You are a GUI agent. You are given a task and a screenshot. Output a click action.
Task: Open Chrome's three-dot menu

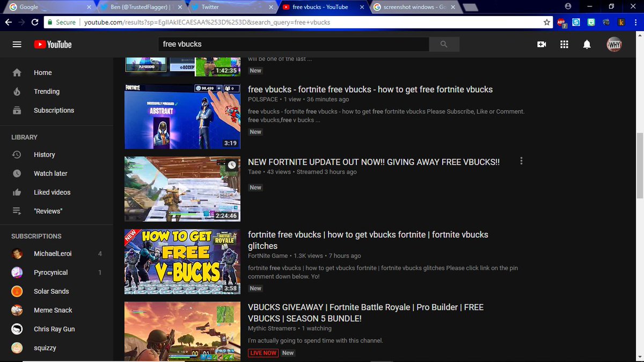point(636,23)
